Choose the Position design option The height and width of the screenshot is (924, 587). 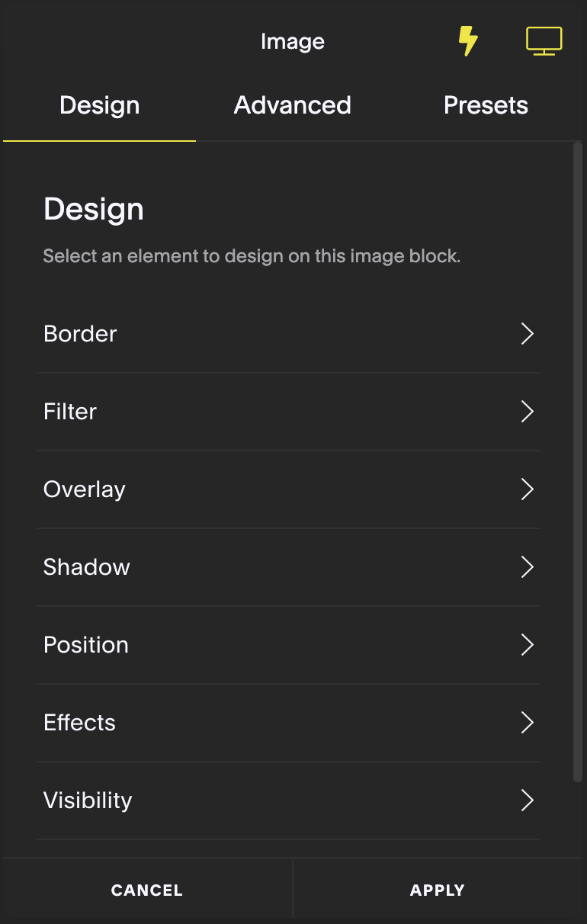(x=86, y=645)
